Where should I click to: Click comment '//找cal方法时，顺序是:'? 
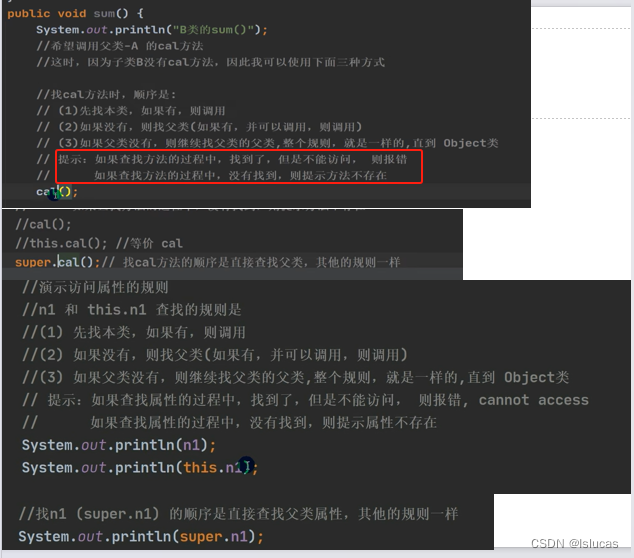tap(106, 94)
